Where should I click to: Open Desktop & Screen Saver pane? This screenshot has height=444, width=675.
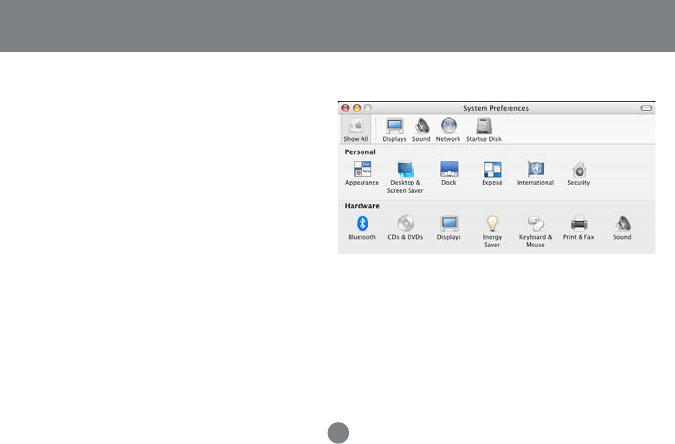pos(405,177)
